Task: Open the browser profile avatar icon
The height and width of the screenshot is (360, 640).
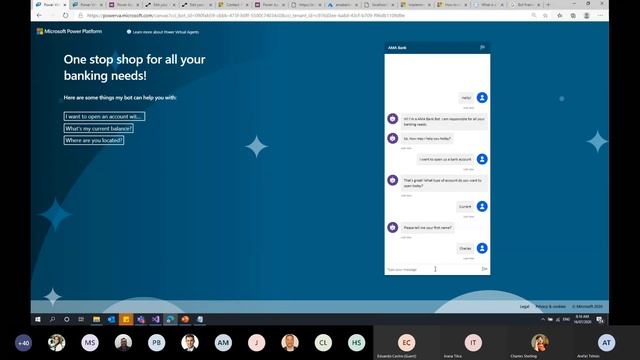Action: tap(587, 16)
